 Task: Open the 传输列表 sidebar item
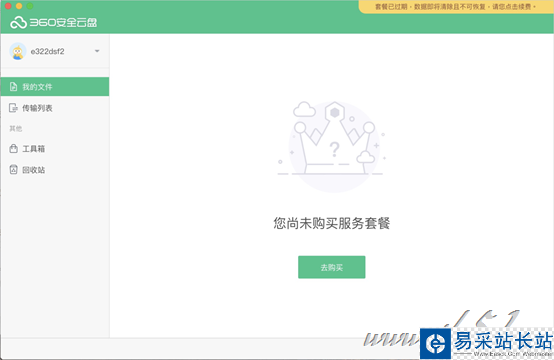[x=55, y=108]
